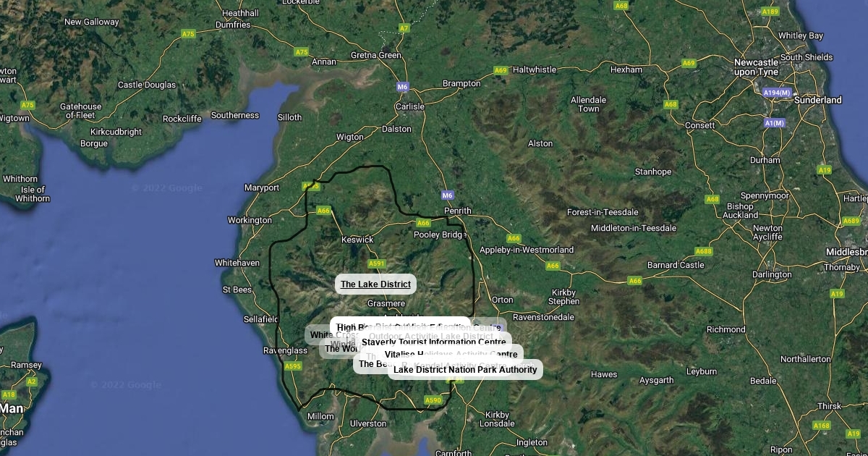Select the Keswick town label
The image size is (868, 456).
point(357,240)
